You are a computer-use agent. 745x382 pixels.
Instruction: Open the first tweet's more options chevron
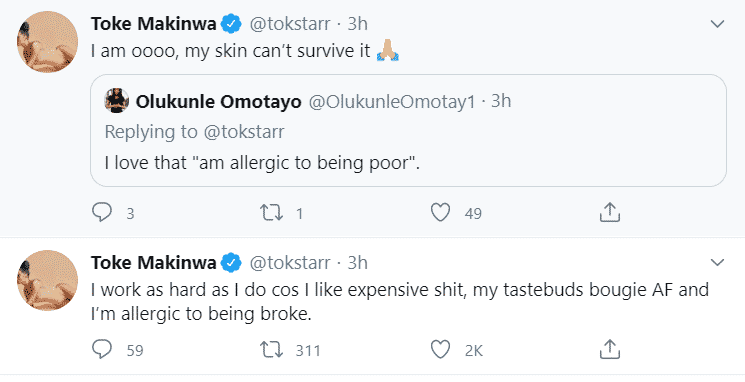click(x=717, y=24)
